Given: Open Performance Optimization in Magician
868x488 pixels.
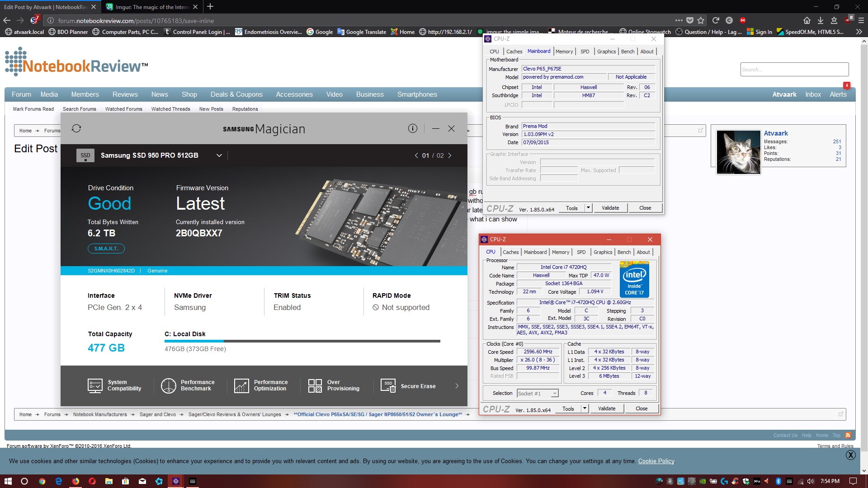Looking at the screenshot, I should 261,385.
